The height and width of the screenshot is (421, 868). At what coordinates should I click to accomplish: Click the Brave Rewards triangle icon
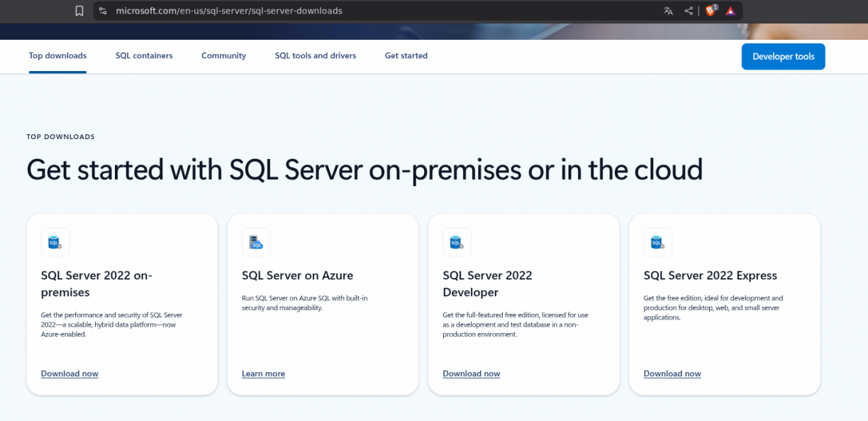[730, 11]
